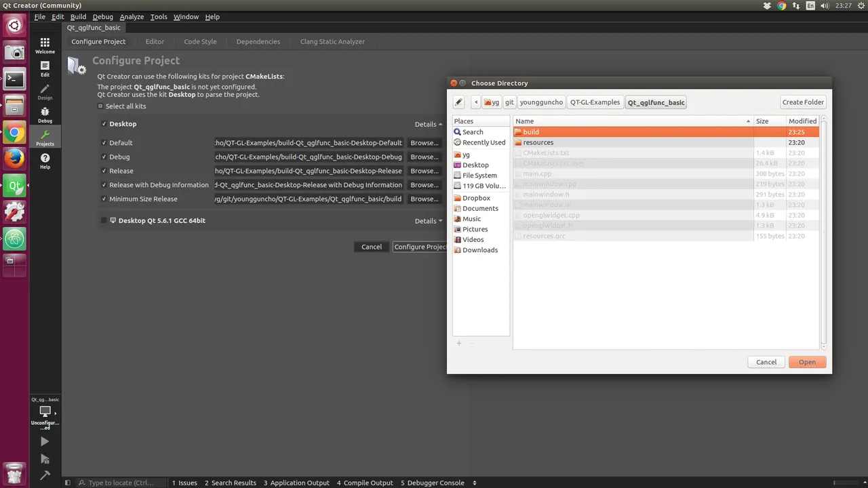This screenshot has width=868, height=488.
Task: Select the Projects mode wrench icon
Action: (45, 138)
